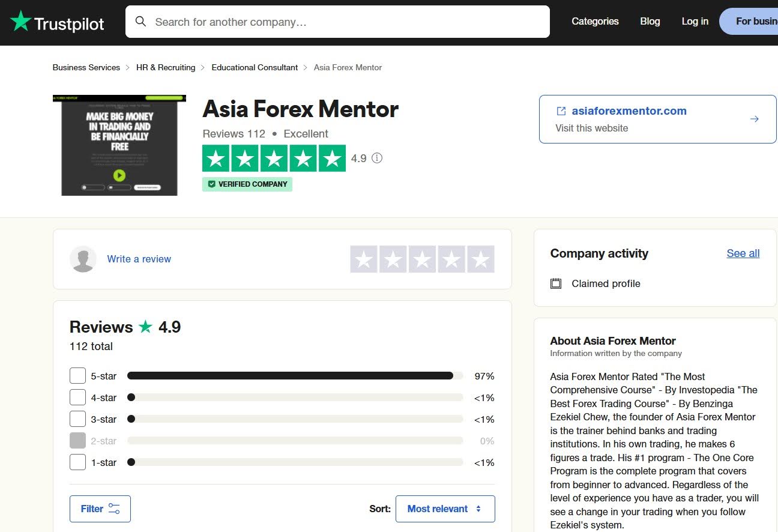Click the search for another company field

(337, 22)
